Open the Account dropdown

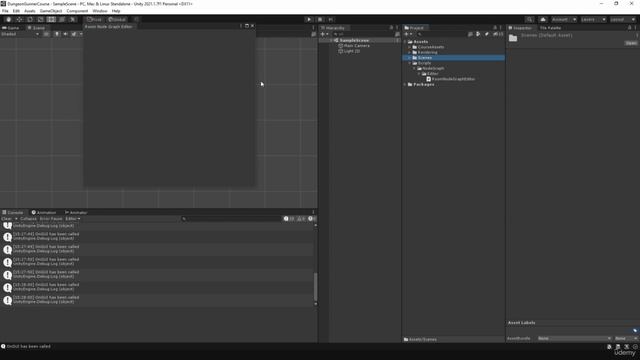[x=564, y=20]
